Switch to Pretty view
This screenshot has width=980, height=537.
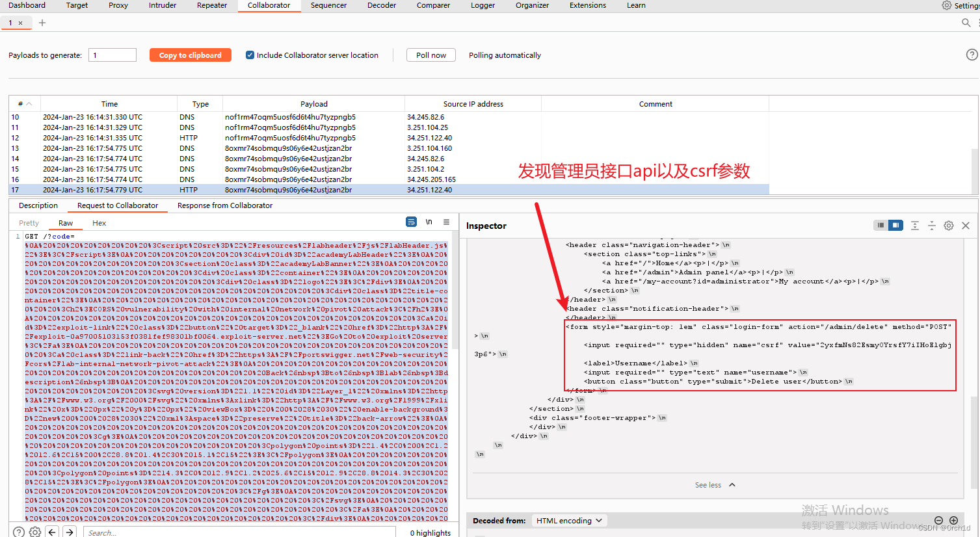coord(29,223)
